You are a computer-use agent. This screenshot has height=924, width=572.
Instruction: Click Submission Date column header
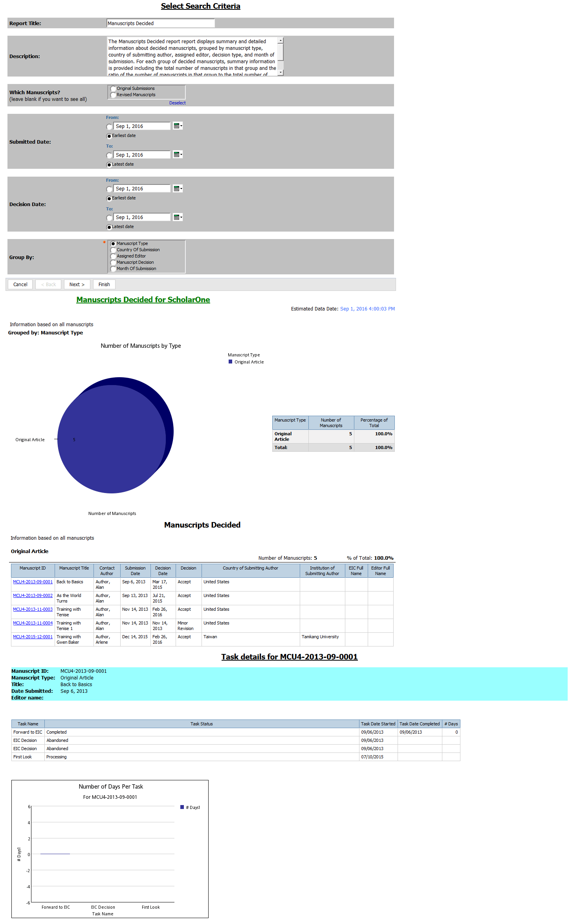click(x=135, y=571)
